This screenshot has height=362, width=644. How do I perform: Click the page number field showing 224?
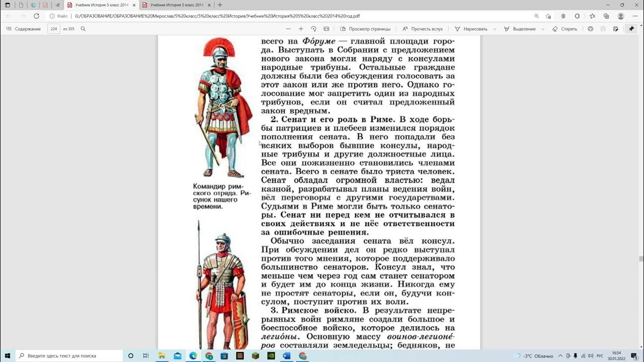pos(54,29)
